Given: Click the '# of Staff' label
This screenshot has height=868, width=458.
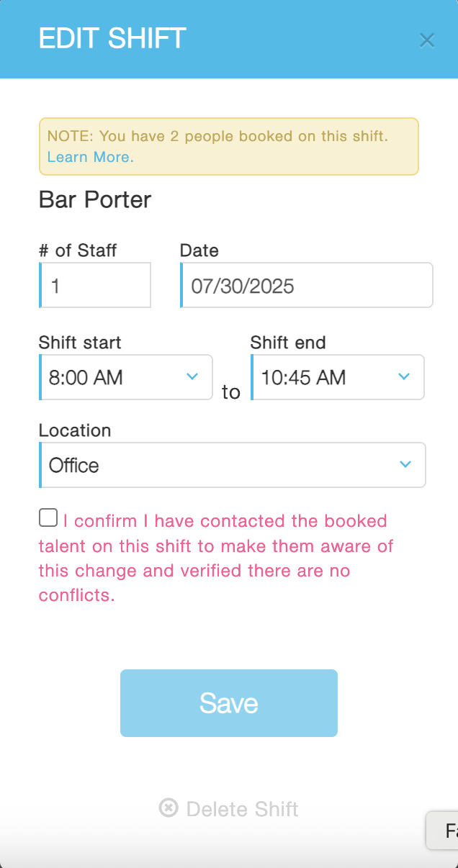Looking at the screenshot, I should [x=78, y=250].
